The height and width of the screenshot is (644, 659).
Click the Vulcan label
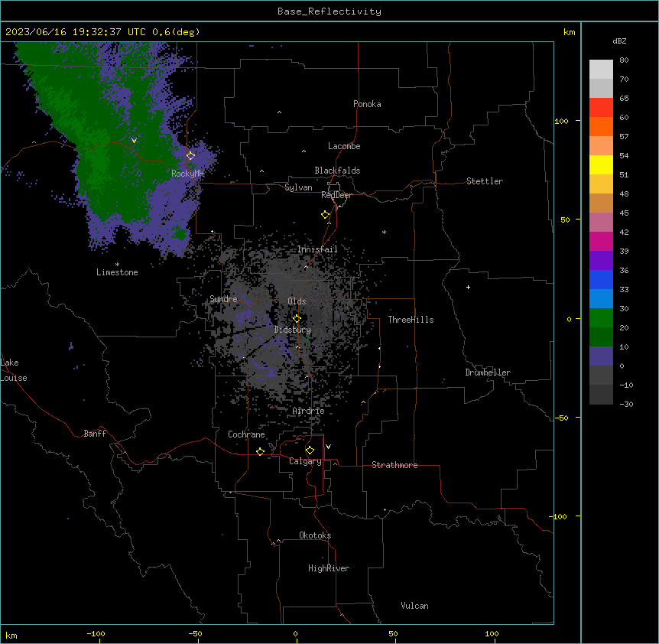(414, 606)
